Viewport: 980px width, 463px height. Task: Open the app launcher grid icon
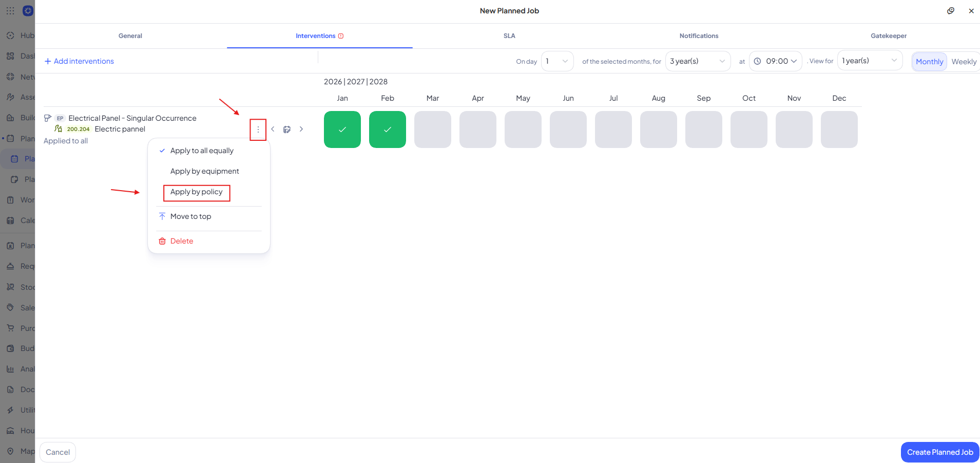coord(10,11)
